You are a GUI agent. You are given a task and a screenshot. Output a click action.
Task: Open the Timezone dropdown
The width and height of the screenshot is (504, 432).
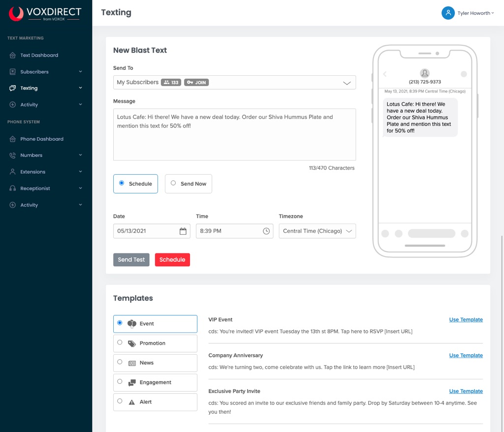point(317,231)
